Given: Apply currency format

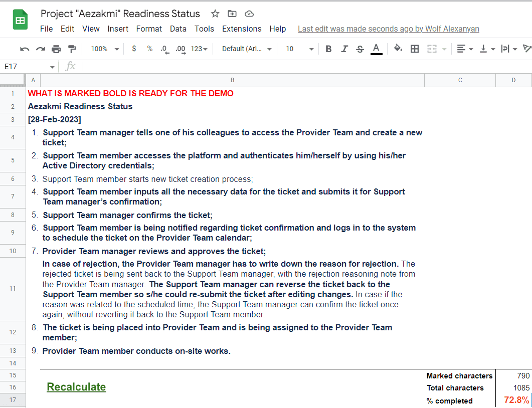Looking at the screenshot, I should tap(133, 49).
